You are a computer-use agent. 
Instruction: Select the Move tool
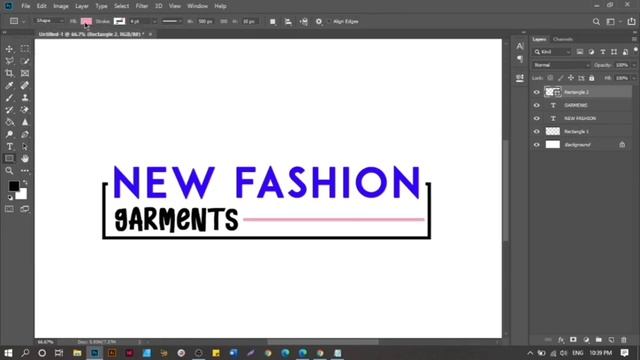pos(9,49)
